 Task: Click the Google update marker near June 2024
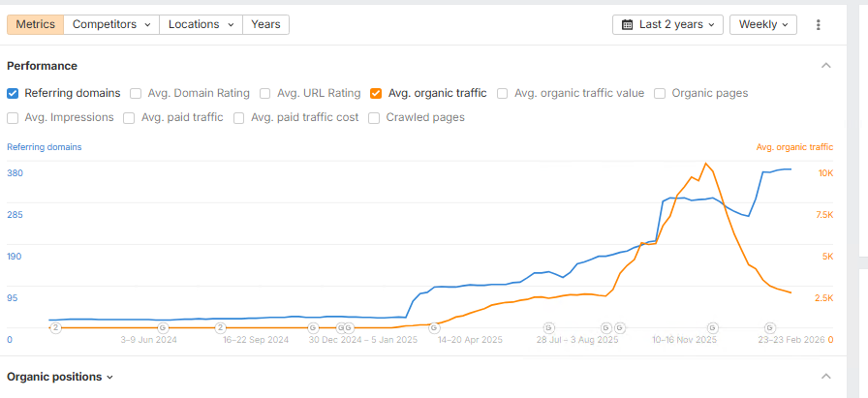[x=163, y=328]
